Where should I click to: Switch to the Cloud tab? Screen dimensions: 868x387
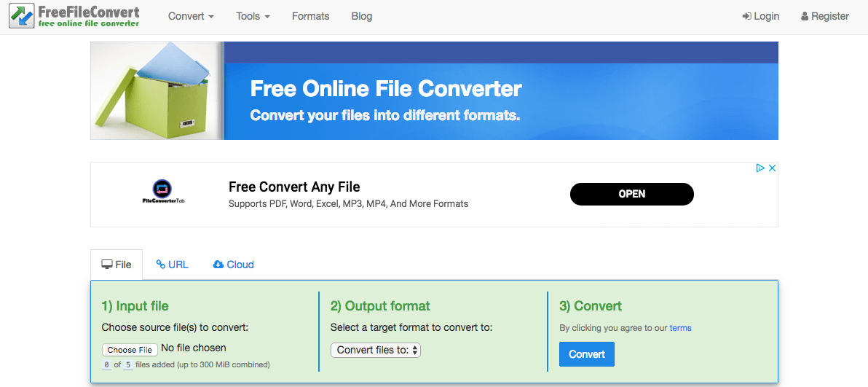(233, 265)
